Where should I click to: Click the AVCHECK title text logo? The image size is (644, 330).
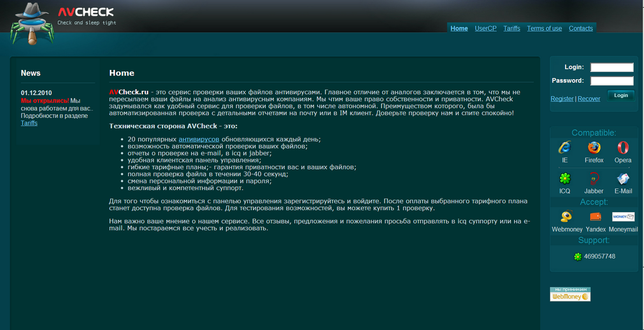86,12
